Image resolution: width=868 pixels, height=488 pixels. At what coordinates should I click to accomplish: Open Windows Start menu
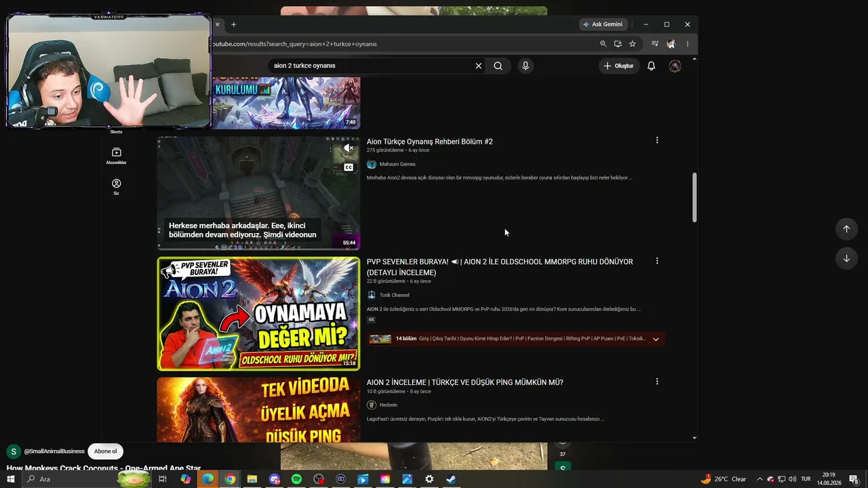(11, 479)
